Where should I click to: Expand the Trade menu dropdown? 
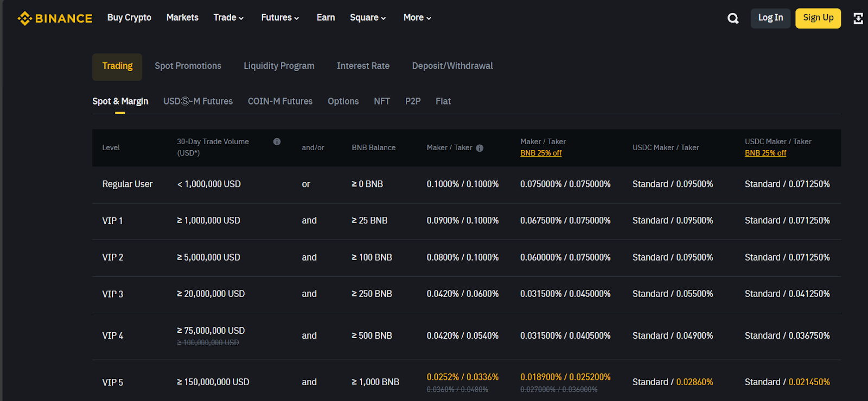click(228, 18)
